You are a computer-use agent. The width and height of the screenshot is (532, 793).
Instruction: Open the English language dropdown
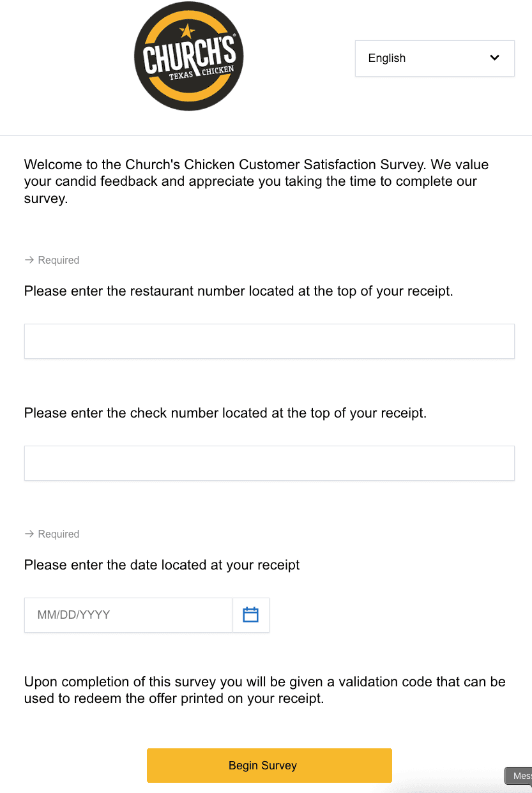click(434, 58)
